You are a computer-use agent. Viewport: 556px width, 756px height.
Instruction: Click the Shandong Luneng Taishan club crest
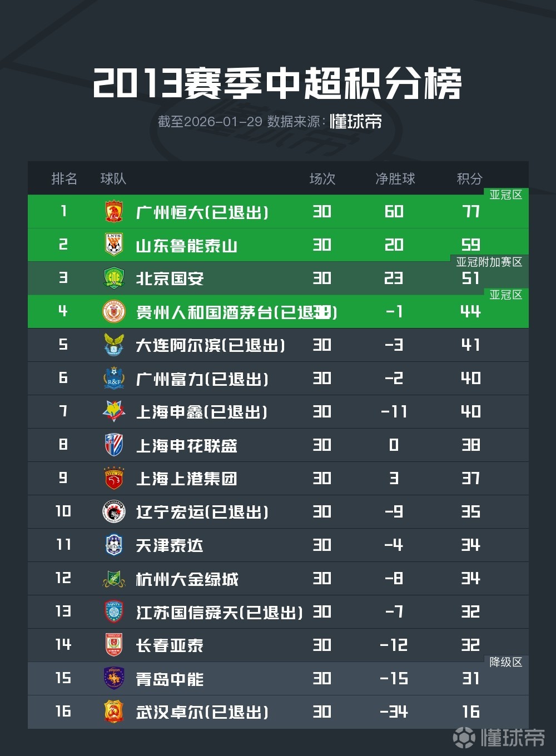coord(114,245)
